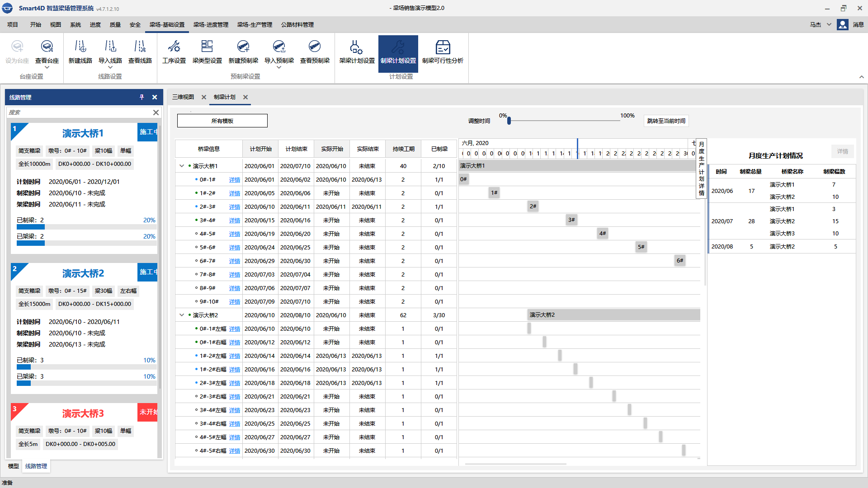
Task: Select the 线路管理 bottom tab
Action: pyautogui.click(x=36, y=466)
